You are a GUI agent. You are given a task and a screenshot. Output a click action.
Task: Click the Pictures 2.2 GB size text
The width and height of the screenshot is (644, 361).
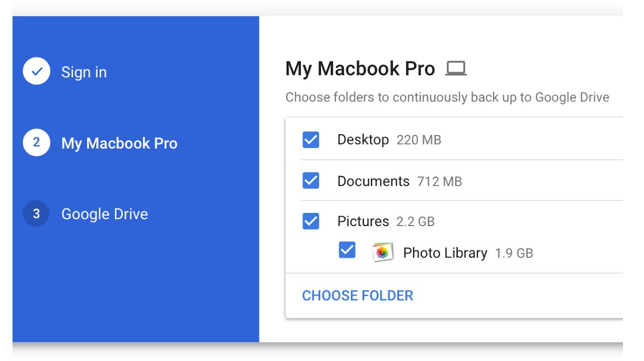point(415,221)
